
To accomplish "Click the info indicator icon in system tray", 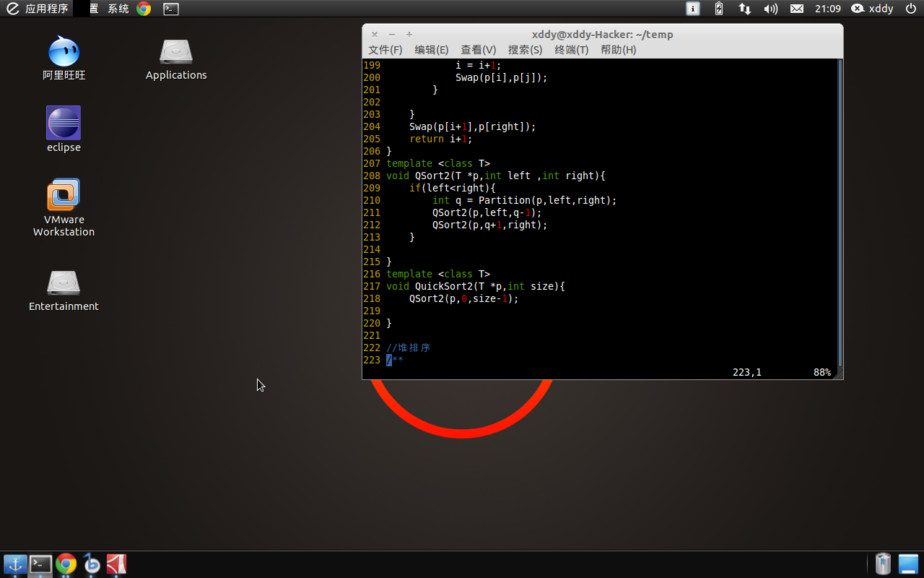I will tap(693, 9).
